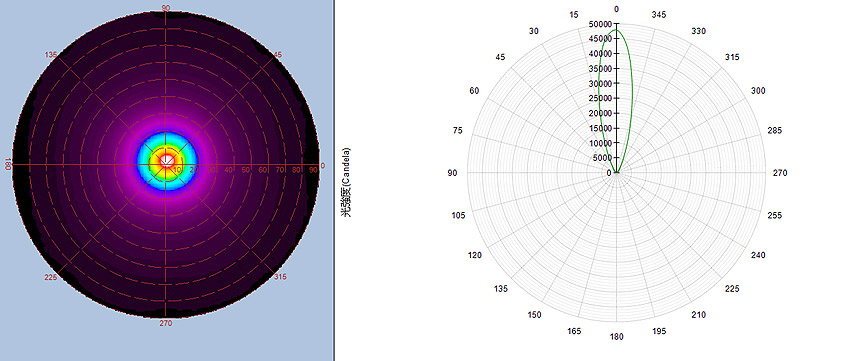
Task: Click the 10000 value on the polar intensity axis
Action: (x=599, y=143)
